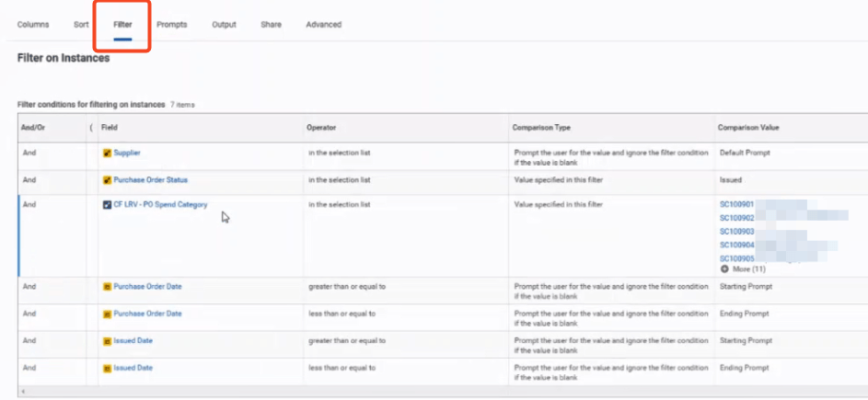Open the Share tab
This screenshot has height=400, width=868.
point(271,25)
